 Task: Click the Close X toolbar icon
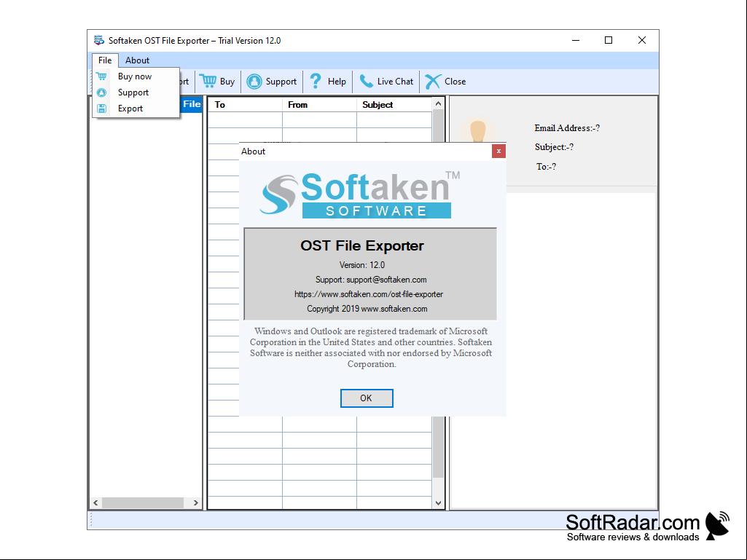pyautogui.click(x=433, y=82)
